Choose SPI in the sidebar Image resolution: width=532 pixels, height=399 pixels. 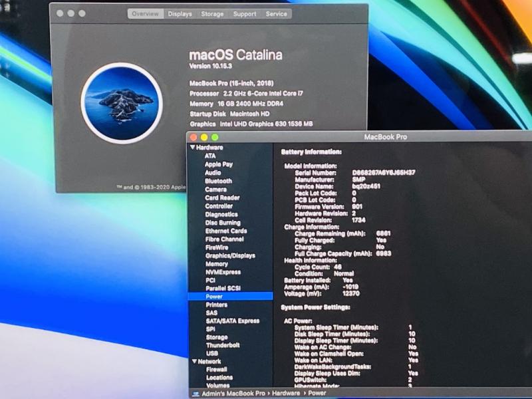pos(210,329)
